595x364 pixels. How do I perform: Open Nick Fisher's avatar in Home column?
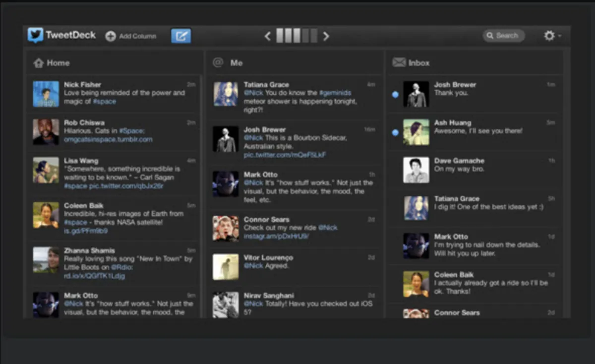click(46, 94)
